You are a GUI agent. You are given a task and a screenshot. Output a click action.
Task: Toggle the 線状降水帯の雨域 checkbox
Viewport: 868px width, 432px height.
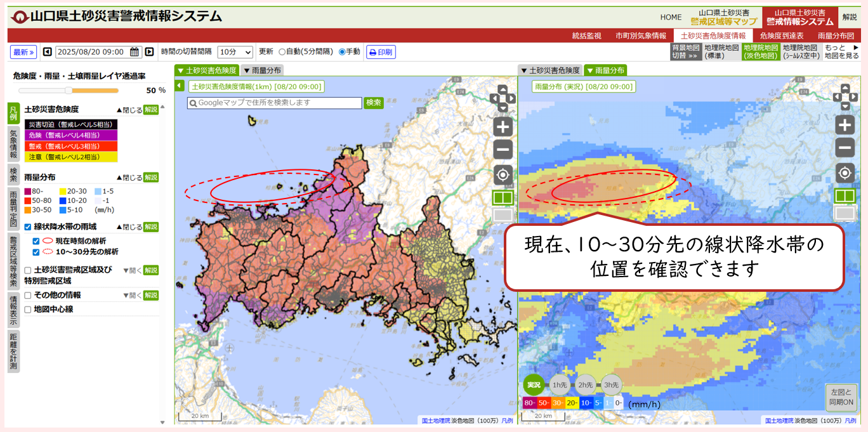(27, 226)
